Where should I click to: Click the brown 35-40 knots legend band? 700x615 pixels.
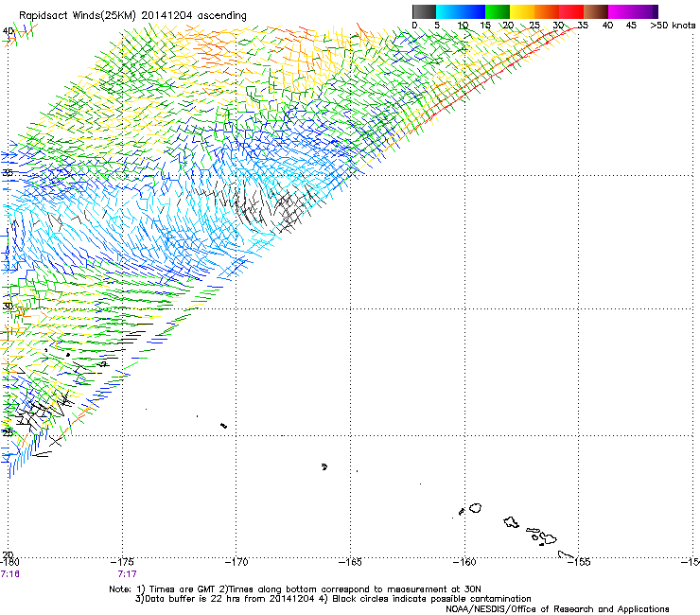click(596, 11)
